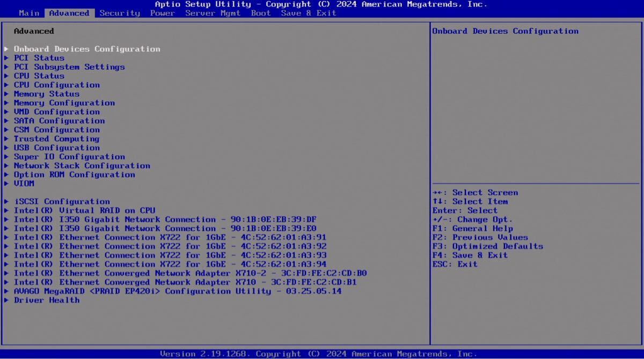644x359 pixels.
Task: Click help text 'Onboard Devices Configuration'
Action: (x=506, y=31)
